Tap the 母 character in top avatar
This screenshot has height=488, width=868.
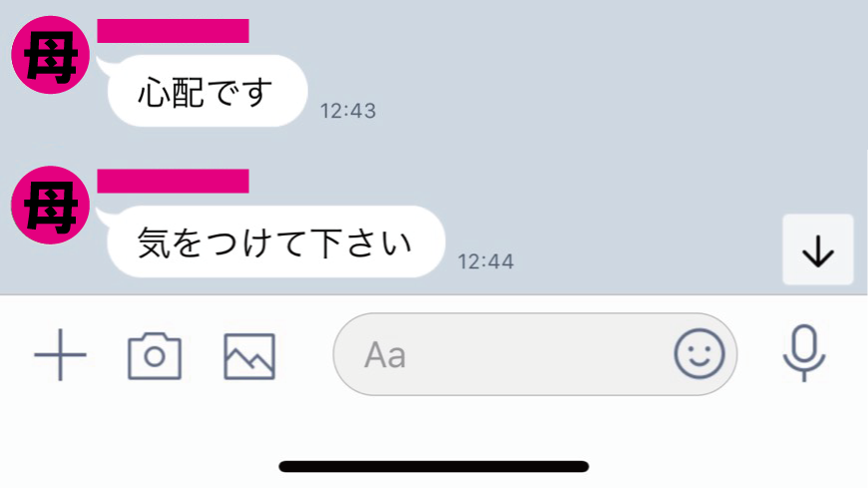(x=50, y=57)
